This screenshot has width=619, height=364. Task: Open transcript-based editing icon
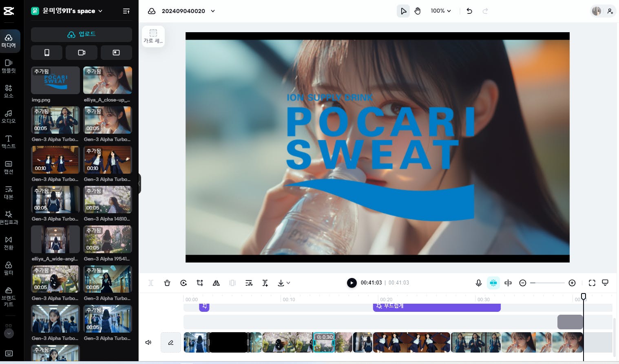[249, 283]
